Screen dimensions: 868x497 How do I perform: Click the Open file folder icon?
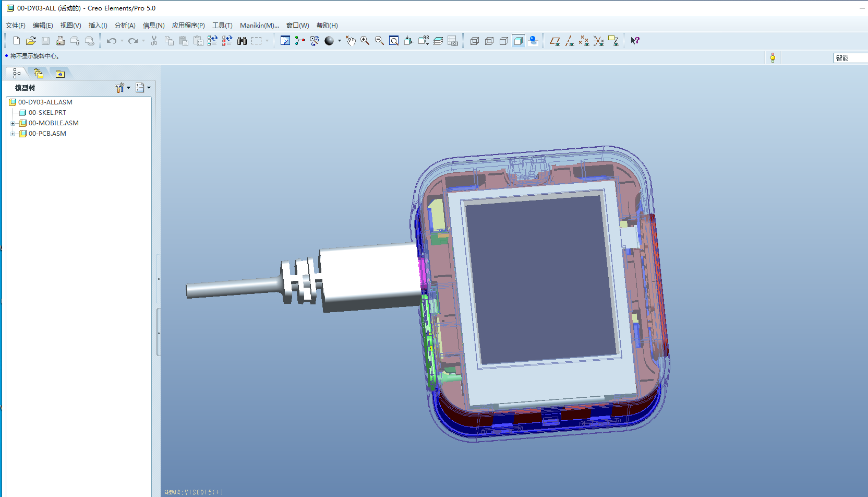click(x=31, y=41)
